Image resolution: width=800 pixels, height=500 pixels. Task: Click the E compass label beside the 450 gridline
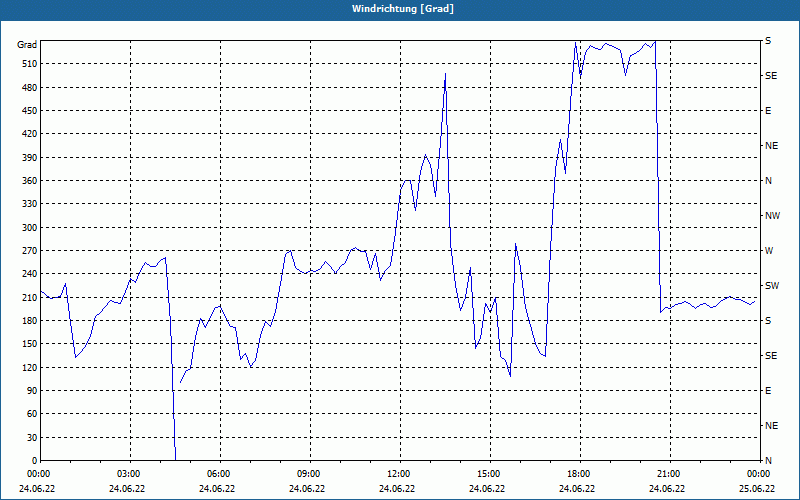coord(768,111)
